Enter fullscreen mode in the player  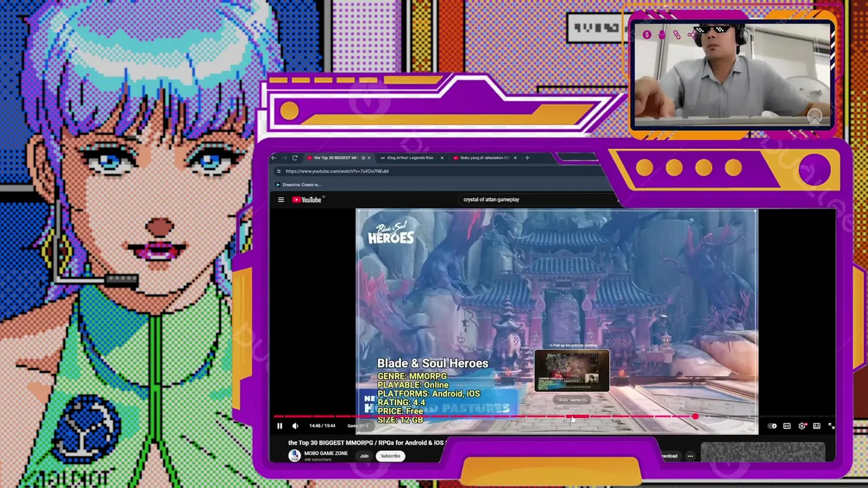tap(831, 426)
